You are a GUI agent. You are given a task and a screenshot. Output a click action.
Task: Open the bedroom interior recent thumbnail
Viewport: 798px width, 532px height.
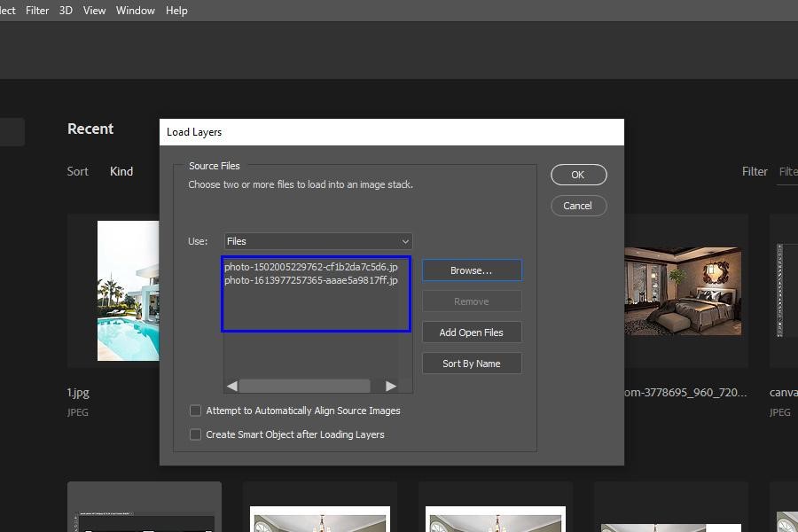click(682, 291)
